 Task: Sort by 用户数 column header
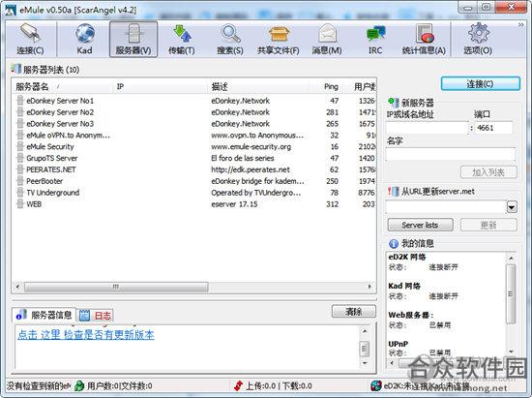[x=359, y=87]
